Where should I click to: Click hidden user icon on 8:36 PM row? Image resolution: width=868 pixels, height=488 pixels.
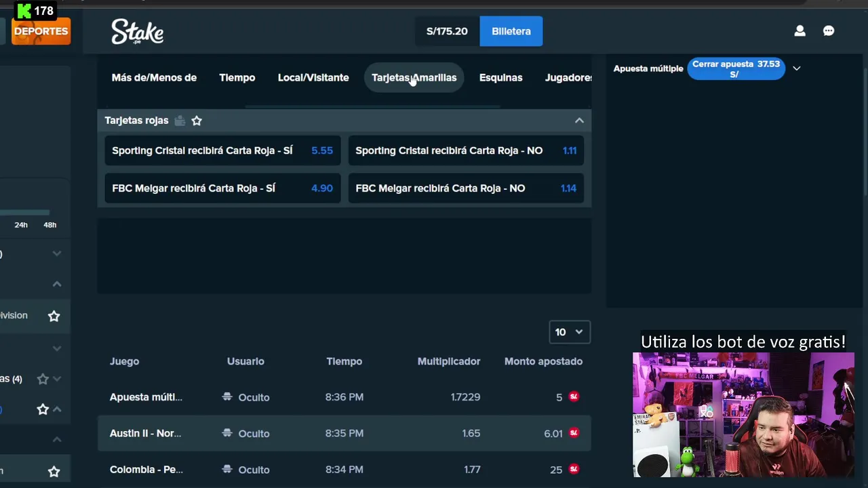point(227,397)
